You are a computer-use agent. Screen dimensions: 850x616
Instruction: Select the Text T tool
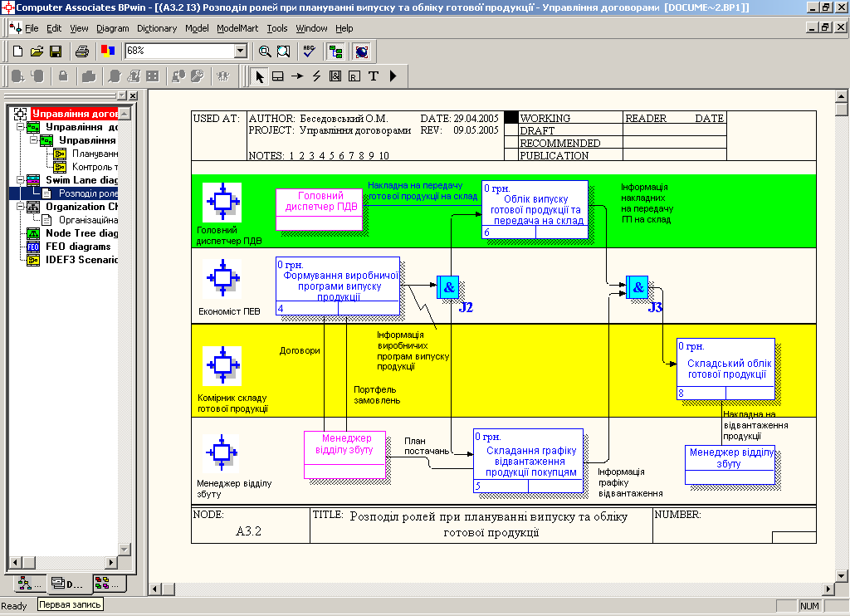(373, 76)
